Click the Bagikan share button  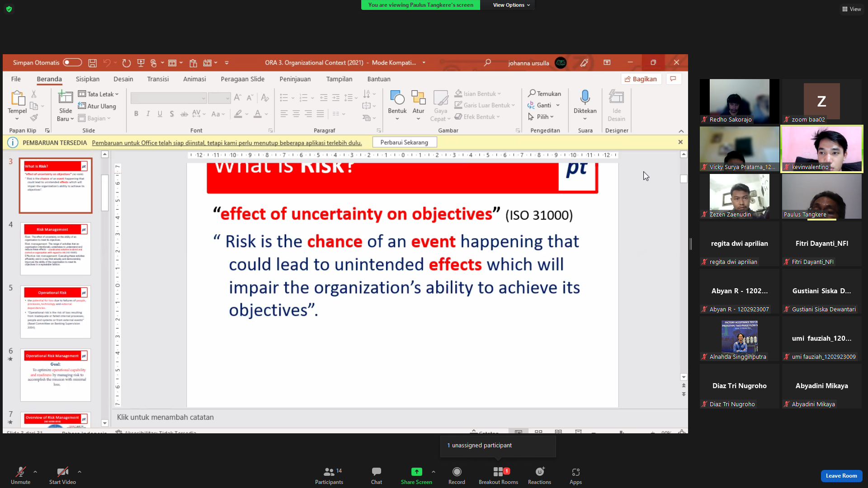click(x=641, y=79)
